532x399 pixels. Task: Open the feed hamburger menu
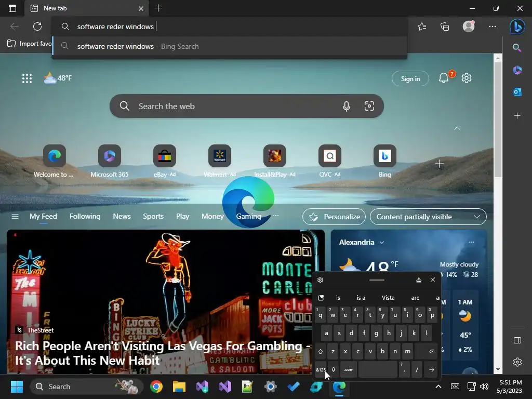pyautogui.click(x=15, y=217)
